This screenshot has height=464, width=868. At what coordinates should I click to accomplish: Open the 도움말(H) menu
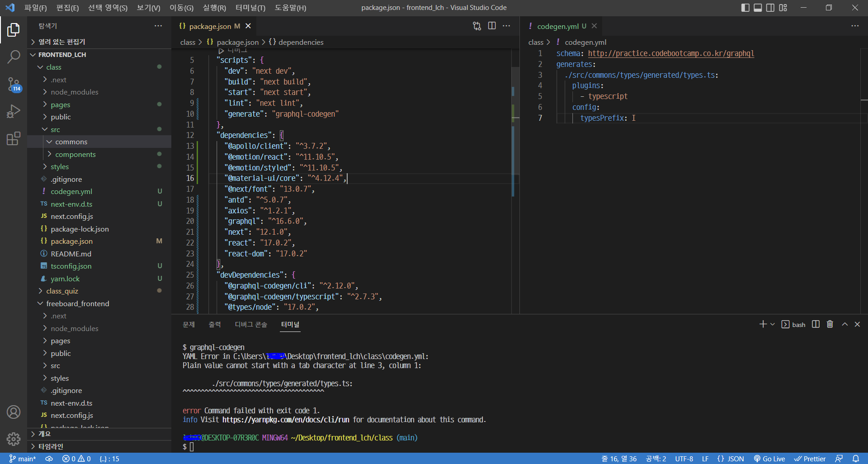coord(290,8)
